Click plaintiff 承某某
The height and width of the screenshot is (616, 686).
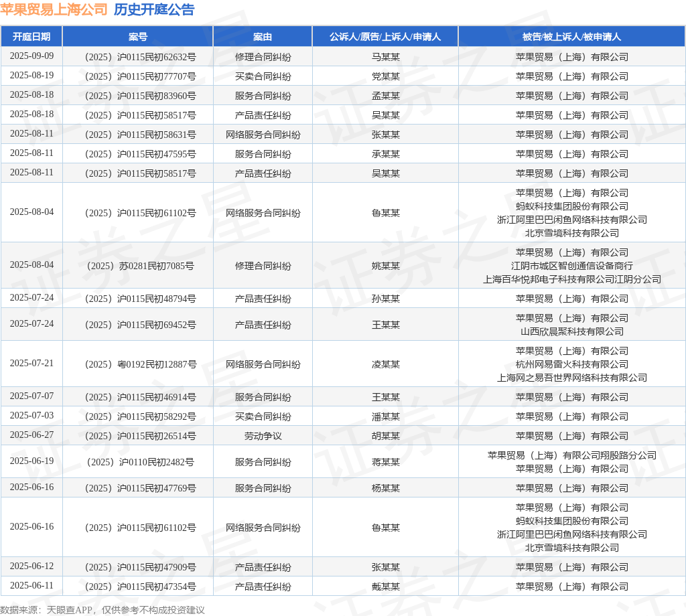click(385, 154)
